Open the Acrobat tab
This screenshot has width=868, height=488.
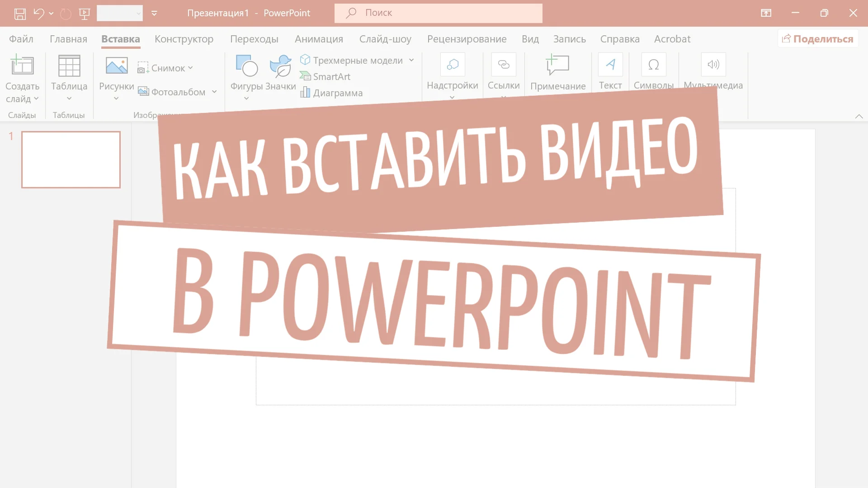(672, 39)
